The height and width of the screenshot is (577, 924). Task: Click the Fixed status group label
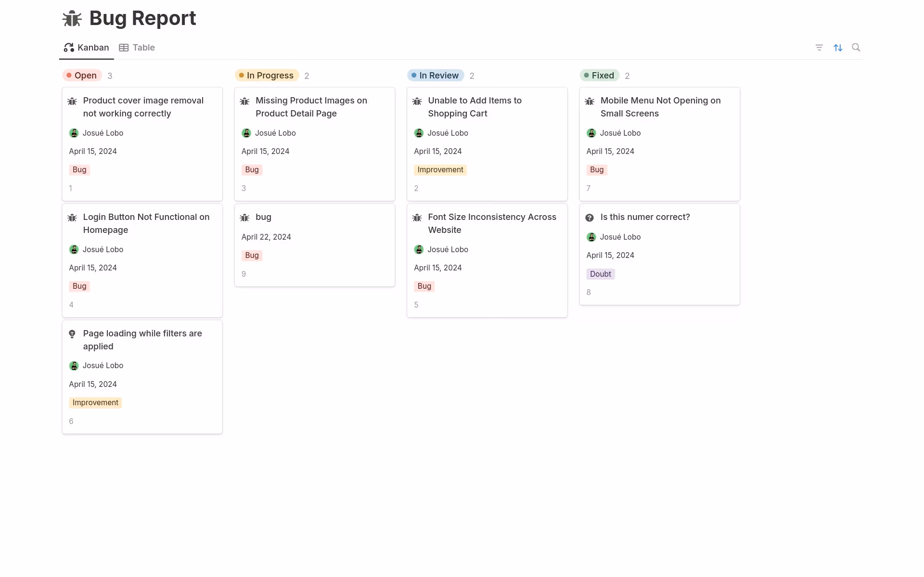(x=599, y=76)
